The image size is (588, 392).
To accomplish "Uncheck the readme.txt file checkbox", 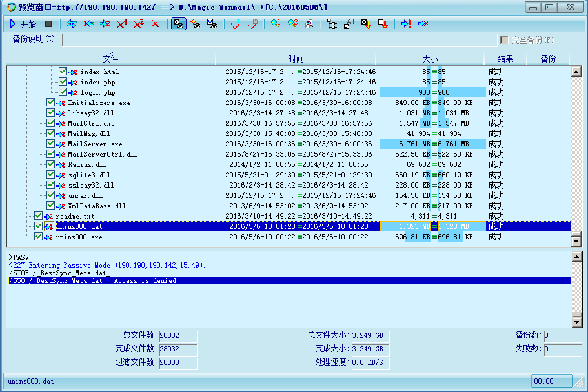I will [x=38, y=216].
